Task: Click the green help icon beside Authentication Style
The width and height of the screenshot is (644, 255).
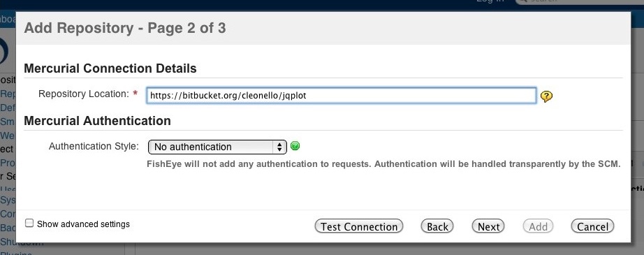Action: [x=295, y=146]
